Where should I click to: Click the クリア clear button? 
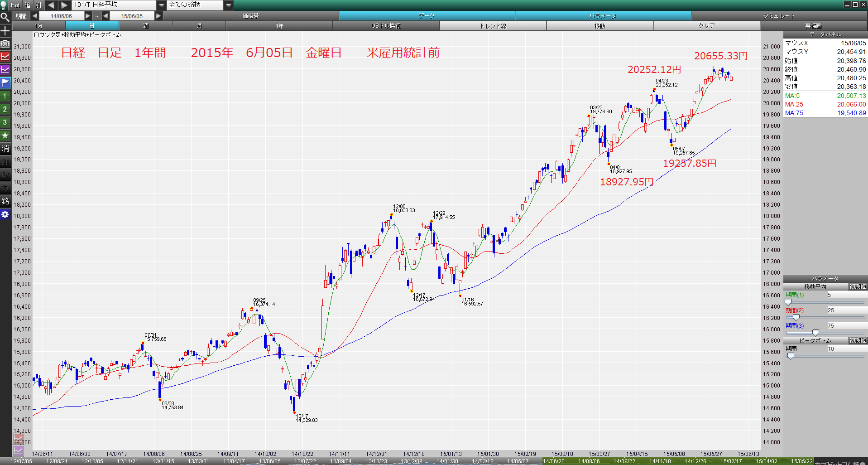pyautogui.click(x=706, y=26)
